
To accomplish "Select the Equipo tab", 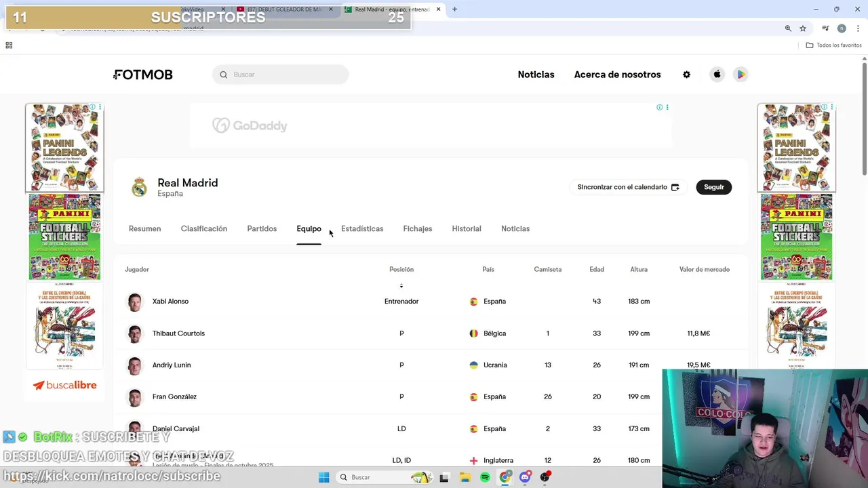I will [x=309, y=229].
